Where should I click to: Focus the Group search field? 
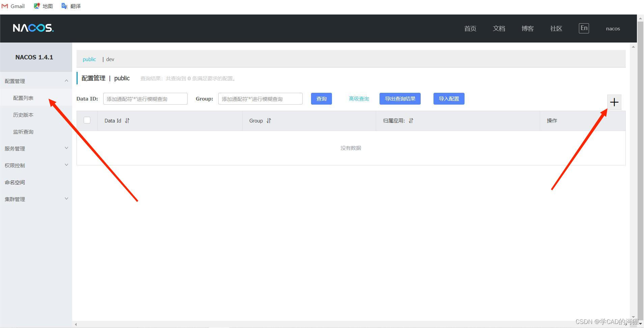coord(260,99)
